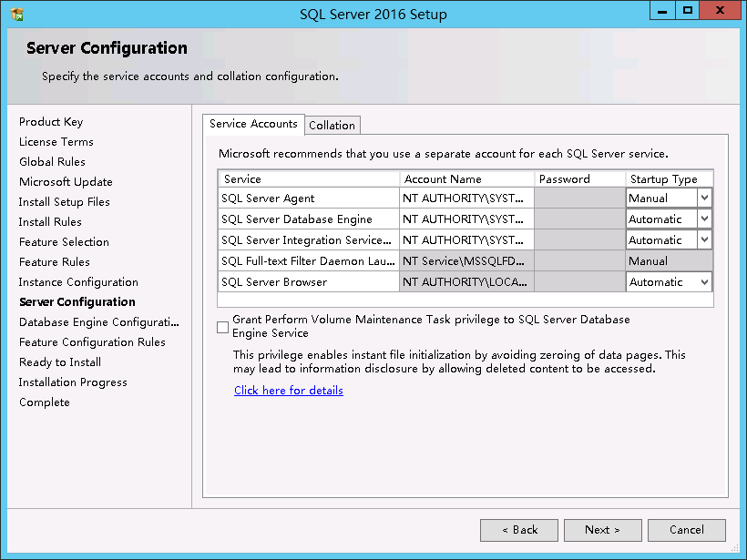747x560 pixels.
Task: Click Install Setup Files step in sidebar
Action: pos(65,202)
